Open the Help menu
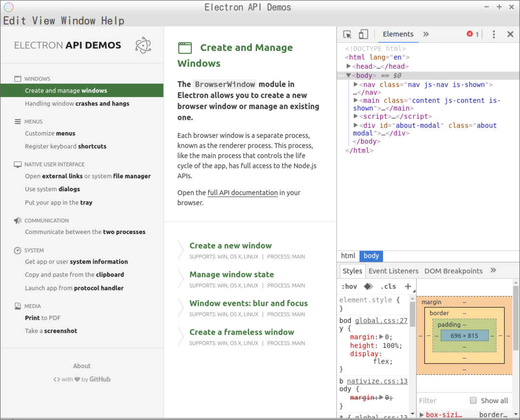 click(x=113, y=21)
